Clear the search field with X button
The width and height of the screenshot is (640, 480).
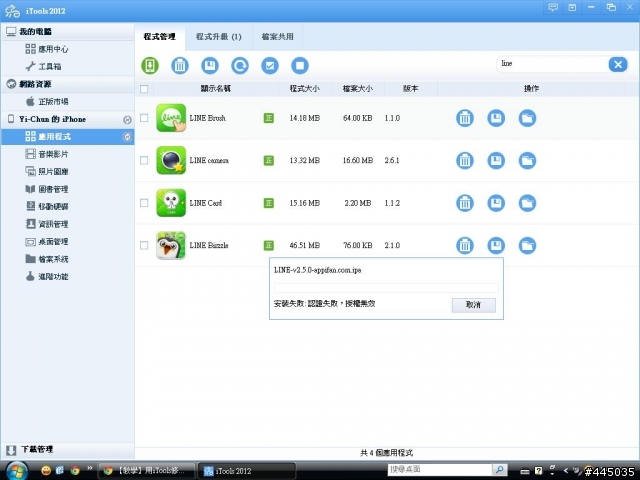[618, 64]
